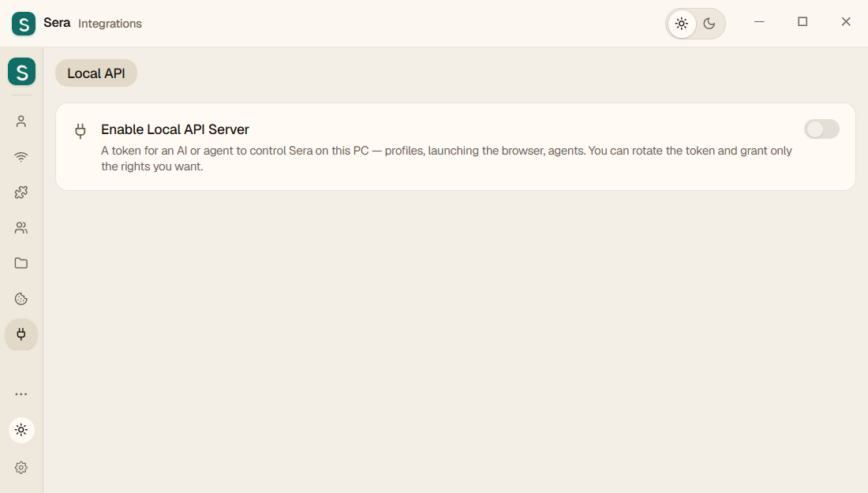
Task: Select the Local API tab
Action: click(x=96, y=73)
